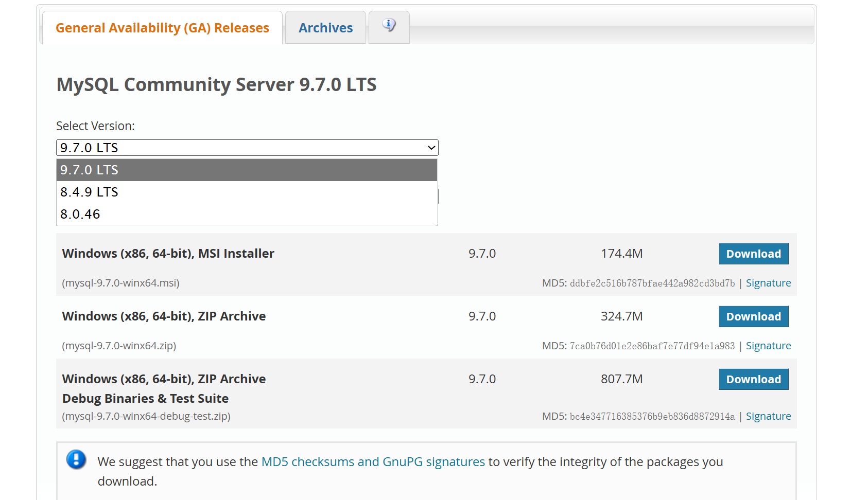Click the blue exclamation notice icon

(76, 459)
